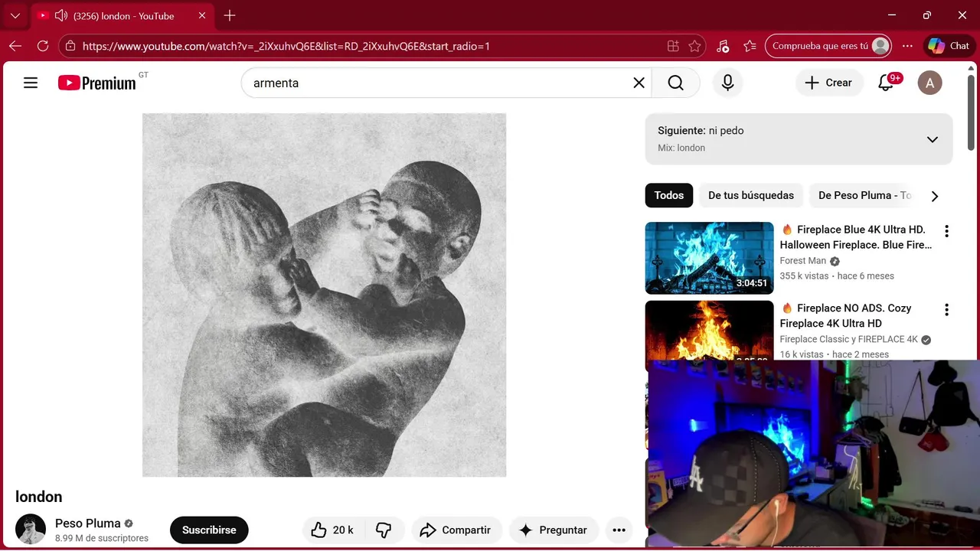Viewport: 980px width, 551px height.
Task: Open Fireplace Blue 4K Ultra HD title
Action: [856, 237]
